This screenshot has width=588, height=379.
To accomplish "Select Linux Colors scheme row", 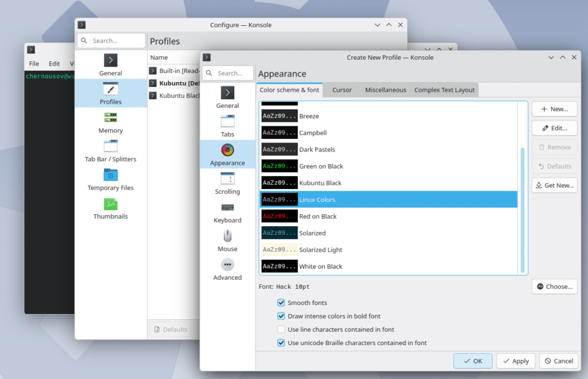I will 389,199.
